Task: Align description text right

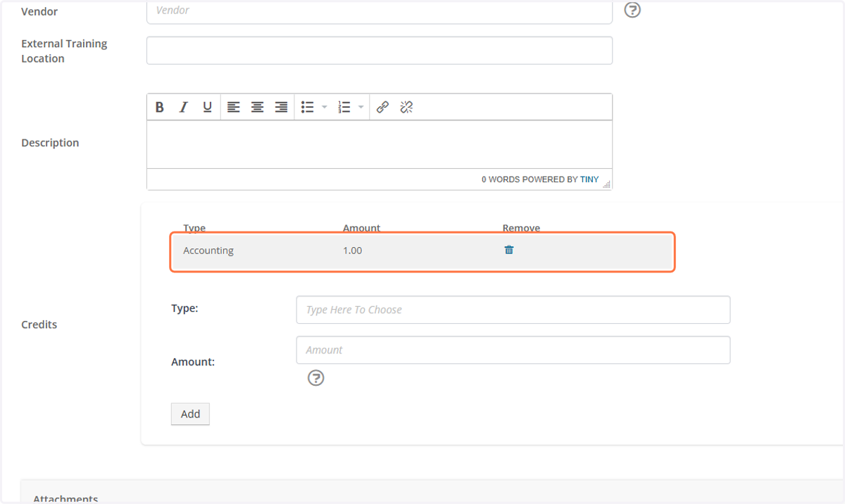Action: pos(281,107)
